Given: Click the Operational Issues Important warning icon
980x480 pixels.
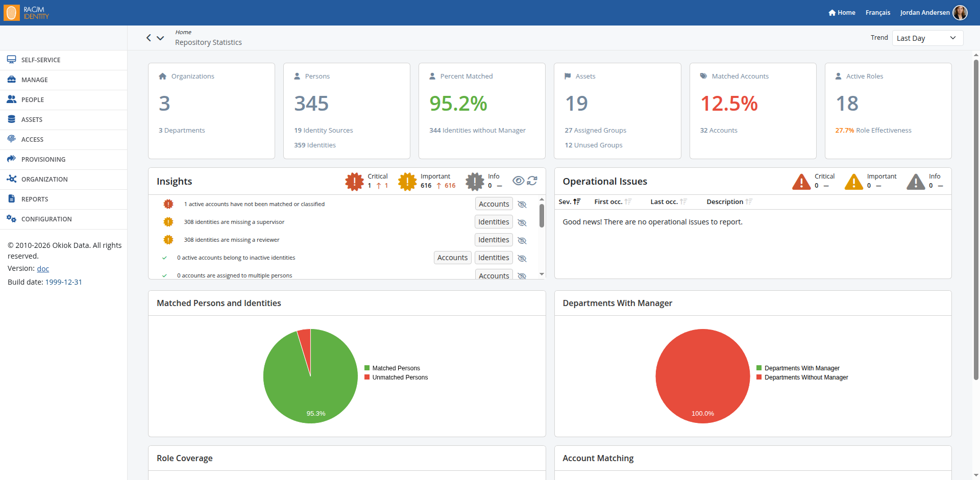Looking at the screenshot, I should (854, 182).
